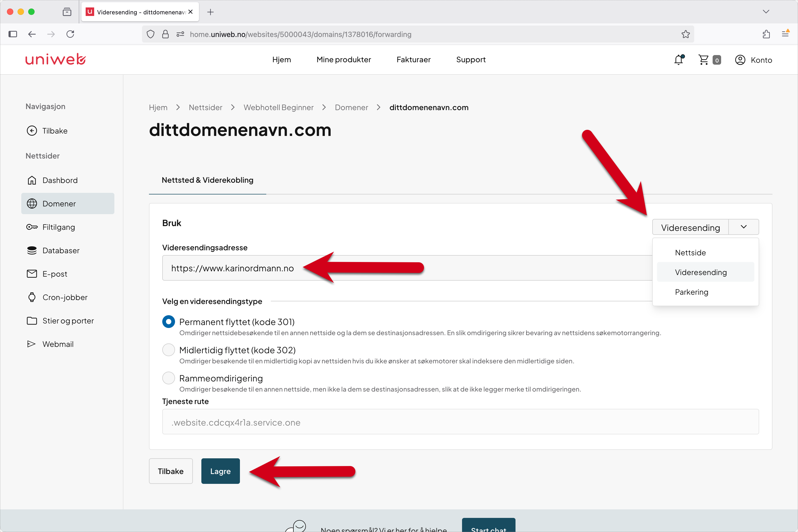Open the Konto account menu
Image resolution: width=798 pixels, height=532 pixels.
(754, 60)
